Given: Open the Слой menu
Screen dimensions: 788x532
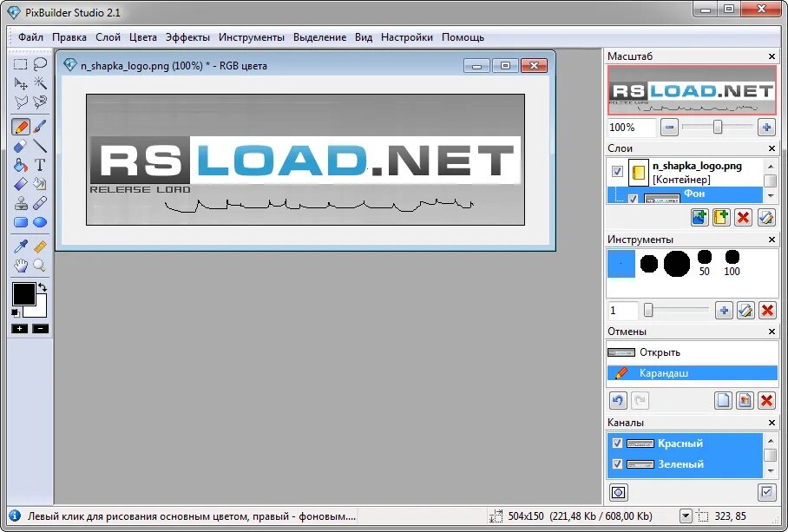Looking at the screenshot, I should (108, 37).
